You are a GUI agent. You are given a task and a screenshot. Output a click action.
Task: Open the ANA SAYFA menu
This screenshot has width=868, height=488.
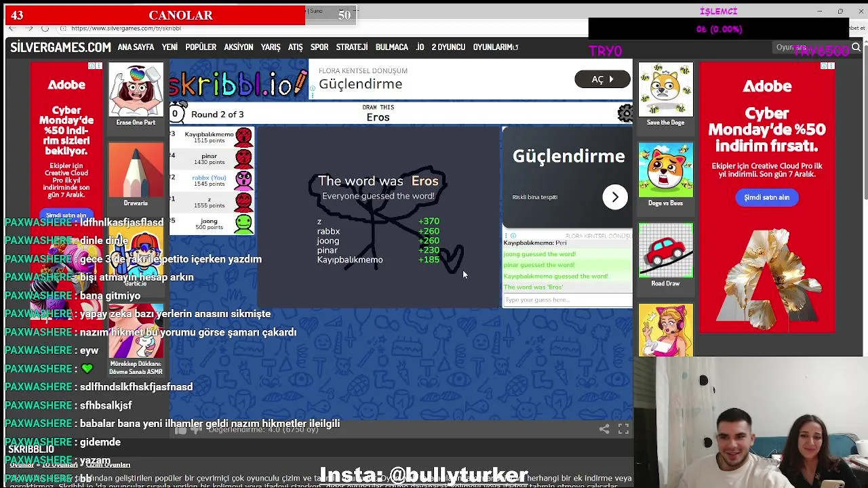pyautogui.click(x=136, y=47)
